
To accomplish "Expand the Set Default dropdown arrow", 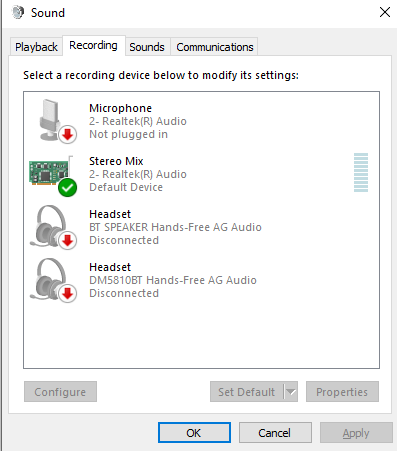I will point(291,392).
